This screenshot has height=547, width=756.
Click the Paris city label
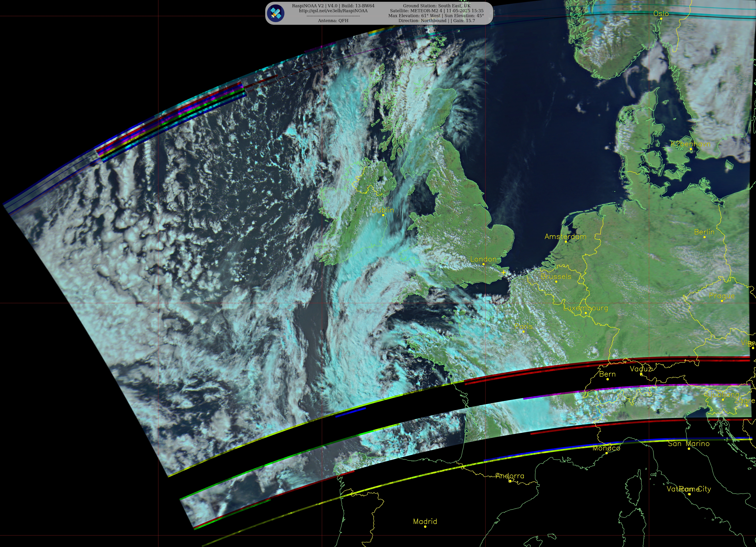pyautogui.click(x=523, y=327)
